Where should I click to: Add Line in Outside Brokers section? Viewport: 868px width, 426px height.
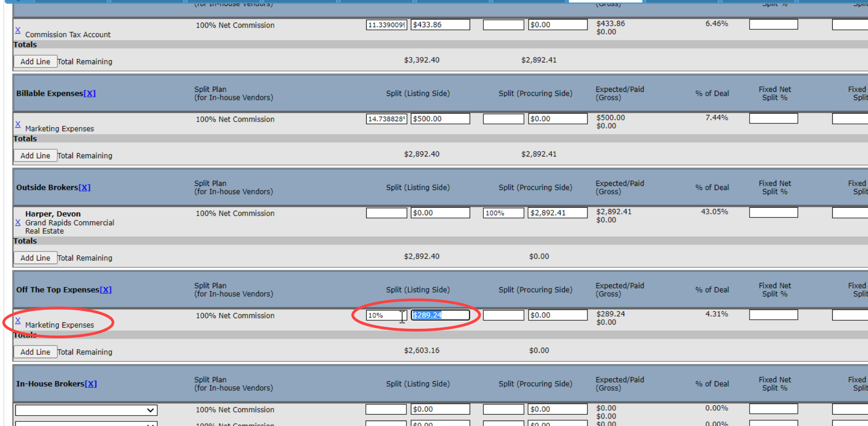click(35, 258)
